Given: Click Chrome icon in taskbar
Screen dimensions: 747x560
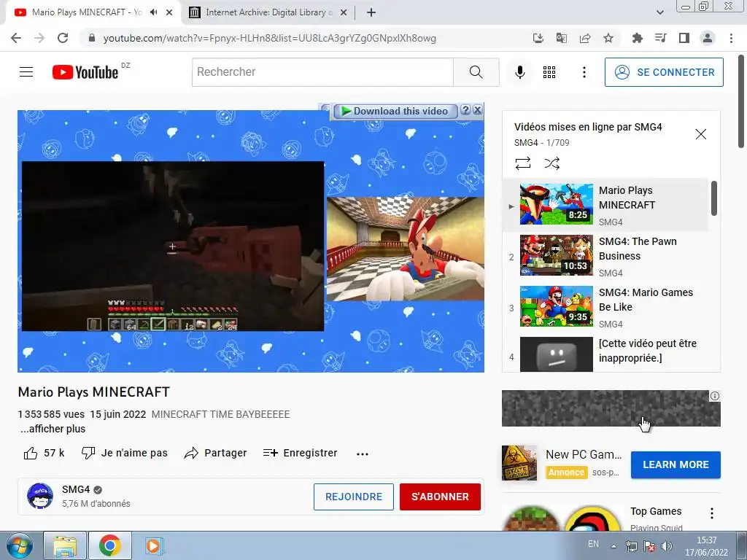Looking at the screenshot, I should tap(109, 545).
